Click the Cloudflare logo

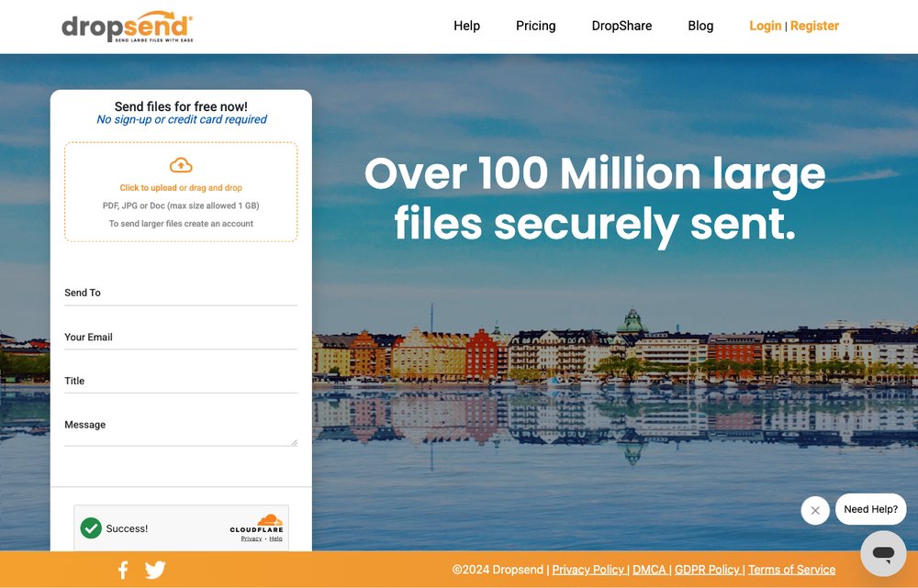(256, 524)
